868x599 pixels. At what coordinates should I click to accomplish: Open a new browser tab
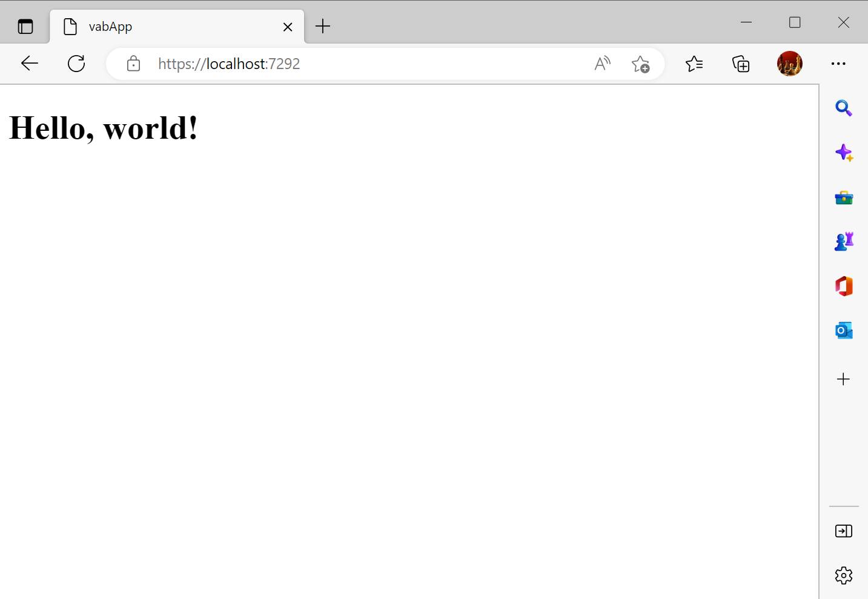tap(323, 26)
